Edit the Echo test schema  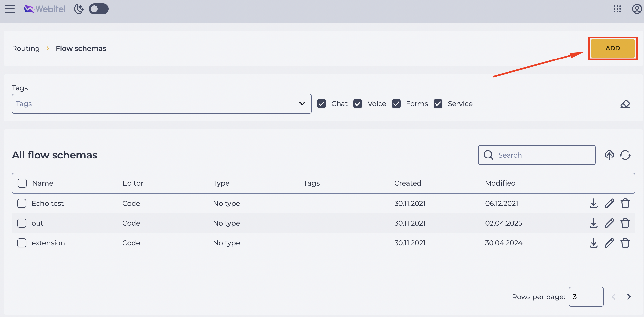[x=609, y=203]
